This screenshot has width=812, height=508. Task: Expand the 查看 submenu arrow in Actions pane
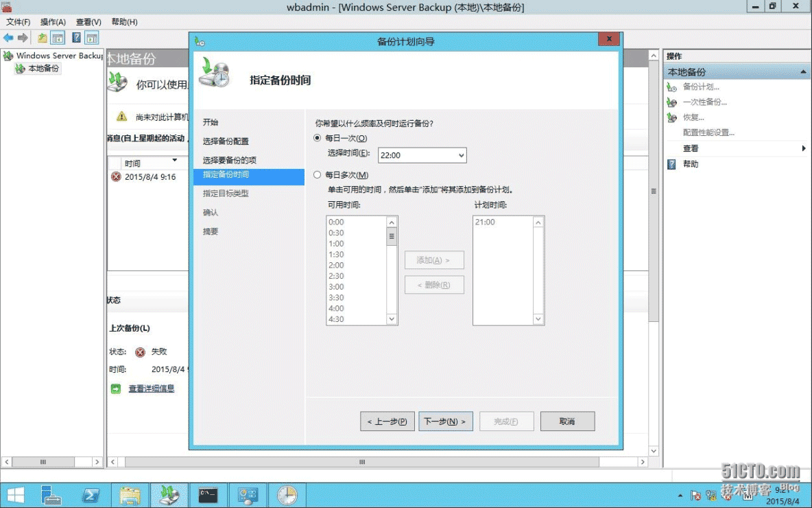pyautogui.click(x=804, y=148)
